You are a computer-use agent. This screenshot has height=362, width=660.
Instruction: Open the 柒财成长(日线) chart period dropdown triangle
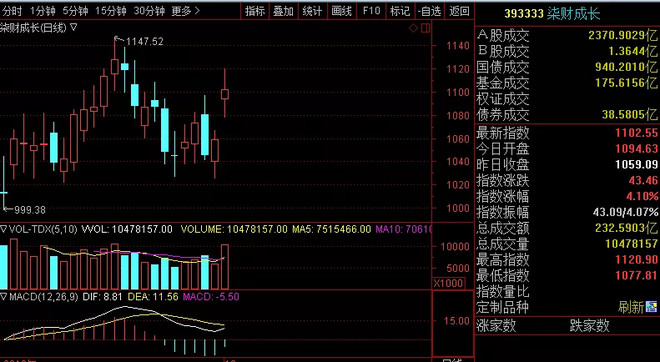click(74, 28)
